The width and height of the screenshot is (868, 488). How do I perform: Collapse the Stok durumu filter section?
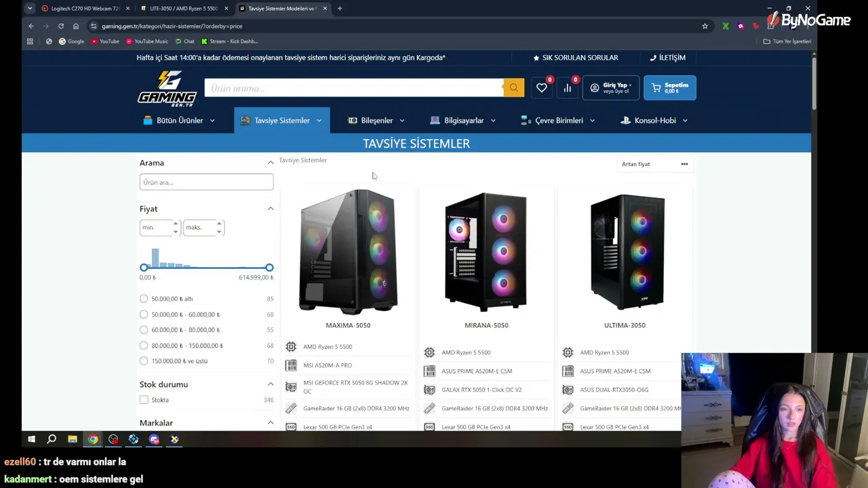[271, 384]
